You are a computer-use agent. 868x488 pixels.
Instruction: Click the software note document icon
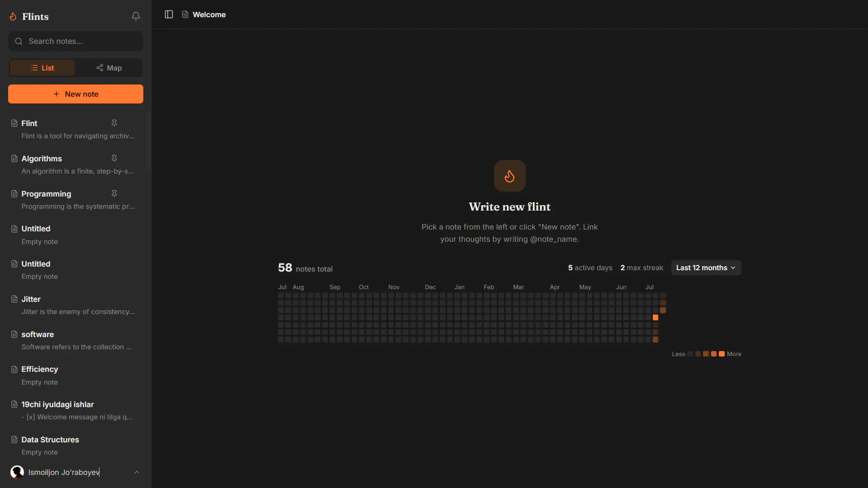(x=14, y=334)
